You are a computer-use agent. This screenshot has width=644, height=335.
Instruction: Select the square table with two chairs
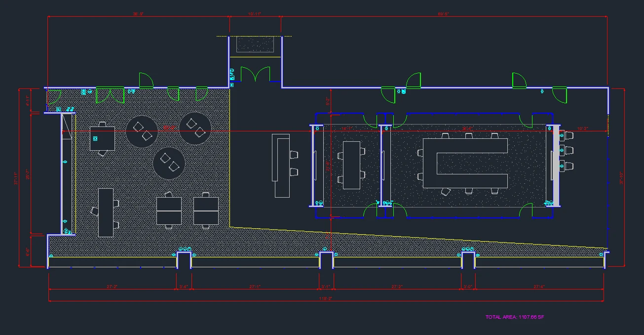(102, 139)
